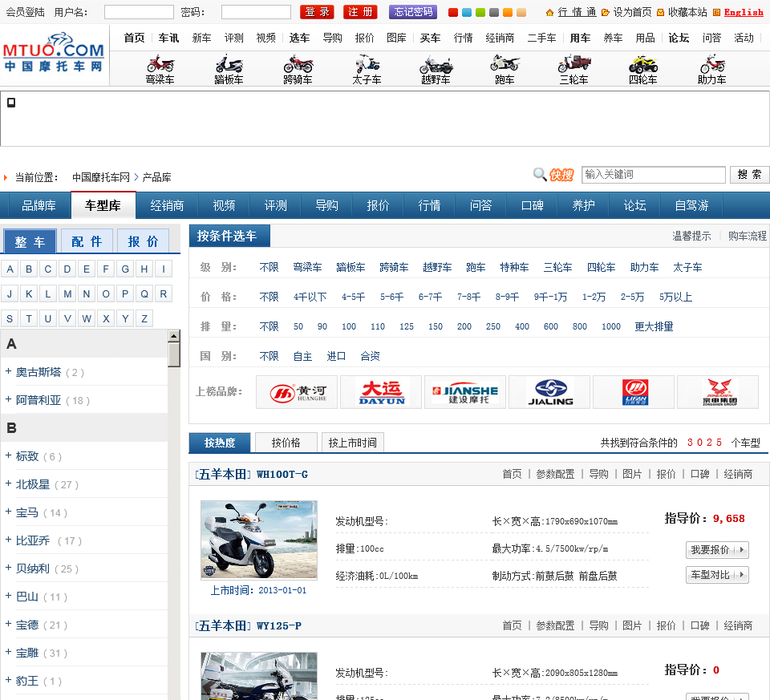Viewport: 770px width, 700px height.
Task: Expand the 标致 brand entry
Action: pos(8,455)
